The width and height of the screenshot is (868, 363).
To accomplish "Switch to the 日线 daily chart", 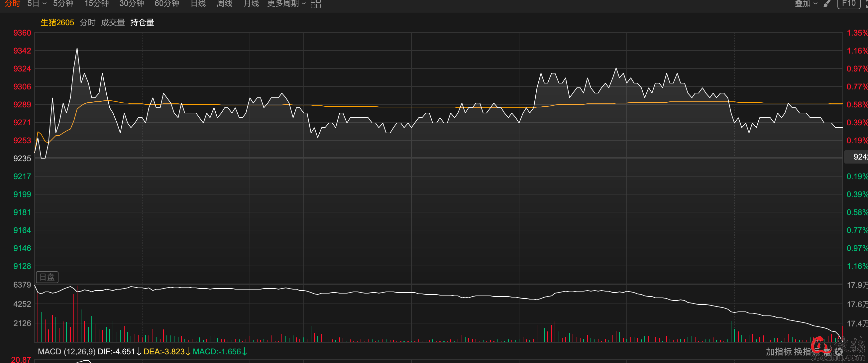I will [198, 4].
